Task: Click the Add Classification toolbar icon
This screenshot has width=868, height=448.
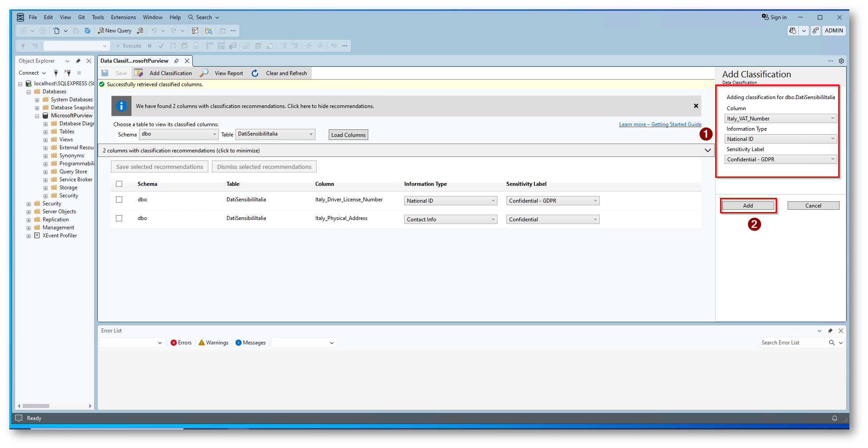Action: (x=139, y=73)
